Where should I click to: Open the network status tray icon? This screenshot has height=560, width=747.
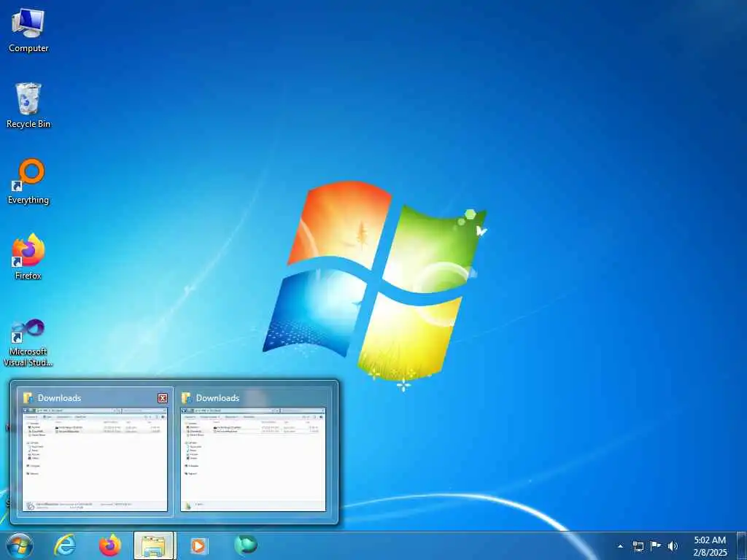click(x=638, y=546)
